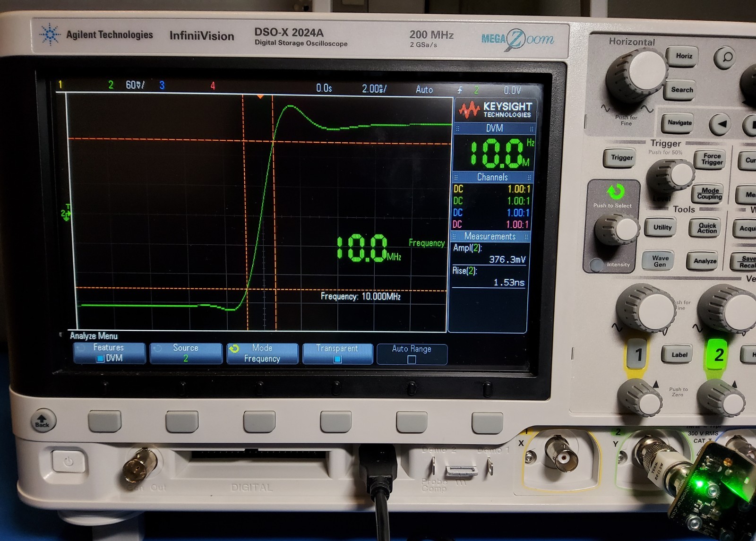This screenshot has height=541, width=756.
Task: Hit the left-arrow navigation key
Action: pyautogui.click(x=722, y=125)
